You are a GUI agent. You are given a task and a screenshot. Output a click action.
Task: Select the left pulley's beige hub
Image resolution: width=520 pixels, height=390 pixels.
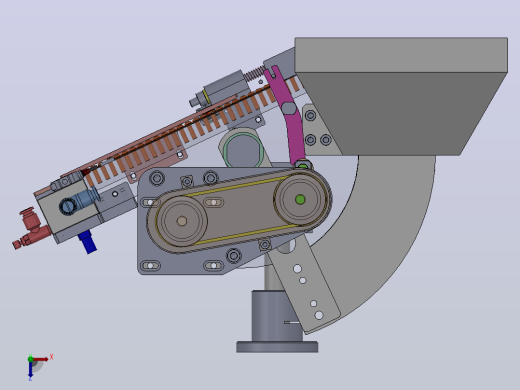pos(182,221)
